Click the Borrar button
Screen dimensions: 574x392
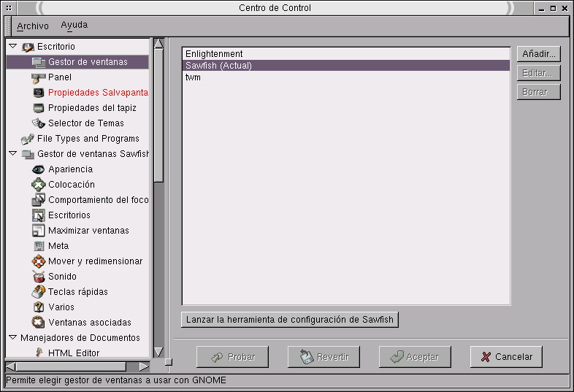point(539,92)
